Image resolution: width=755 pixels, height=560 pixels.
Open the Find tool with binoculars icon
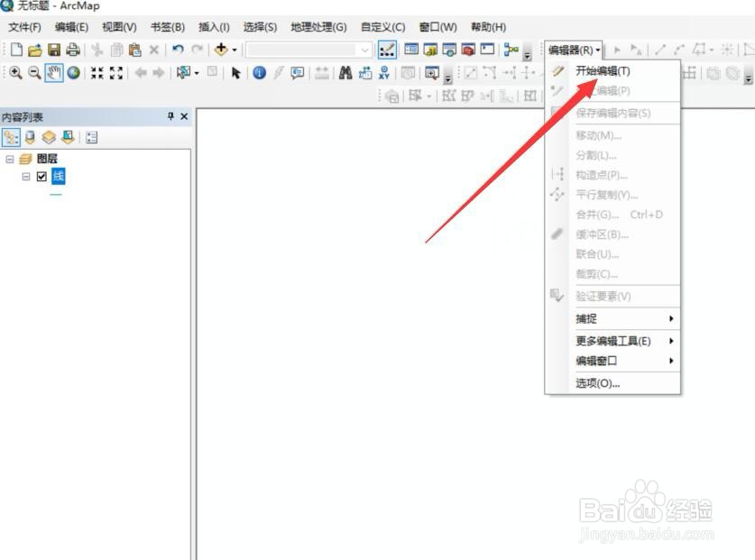[345, 70]
